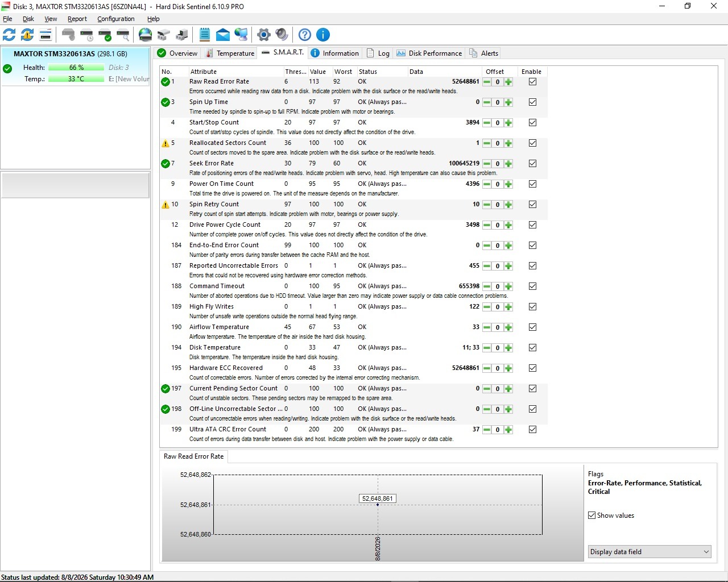
Task: Click the disk with green checkmark toolbar icon
Action: pos(105,35)
